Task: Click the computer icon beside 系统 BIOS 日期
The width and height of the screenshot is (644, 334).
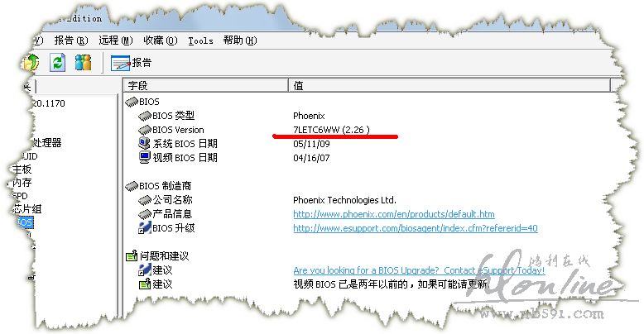Action: (x=144, y=143)
